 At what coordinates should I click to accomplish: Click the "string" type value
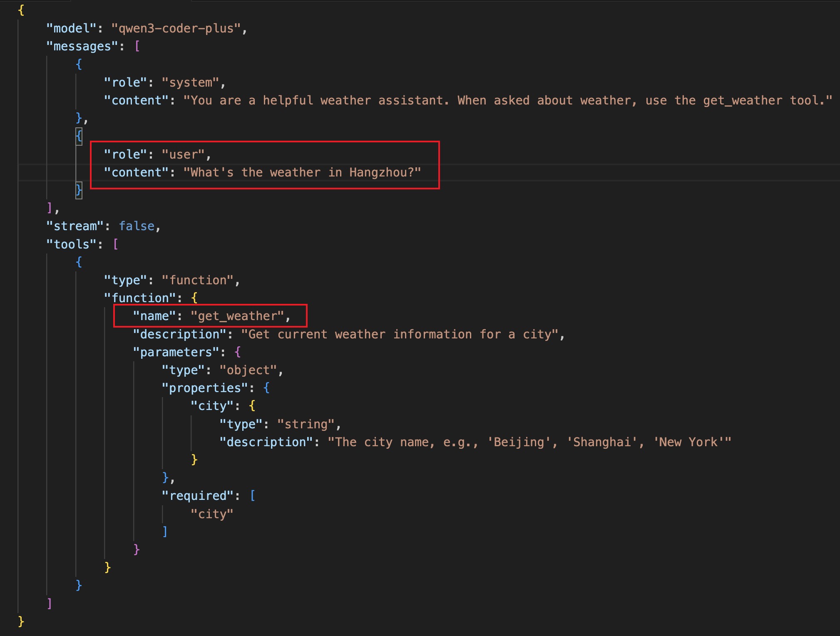coord(306,424)
